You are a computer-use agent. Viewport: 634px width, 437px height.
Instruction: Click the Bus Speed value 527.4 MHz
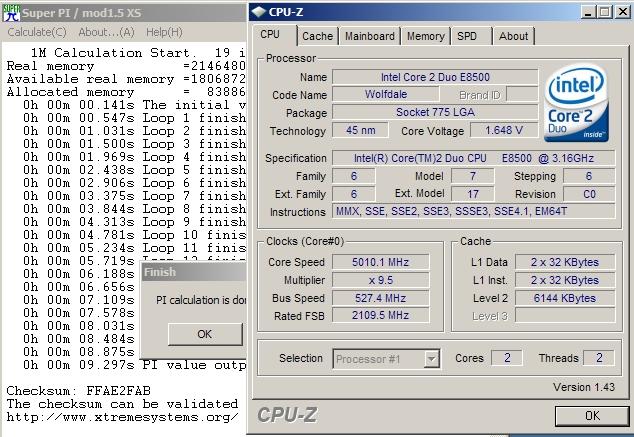[380, 298]
